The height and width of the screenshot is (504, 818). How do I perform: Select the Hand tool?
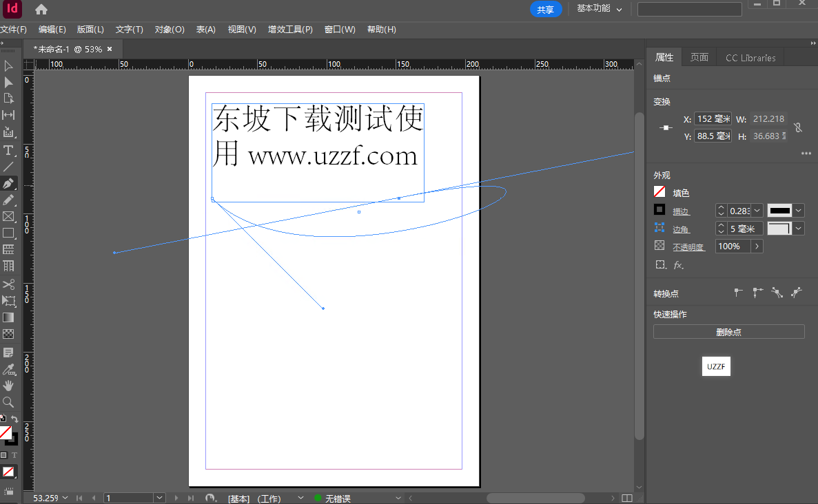[x=8, y=386]
